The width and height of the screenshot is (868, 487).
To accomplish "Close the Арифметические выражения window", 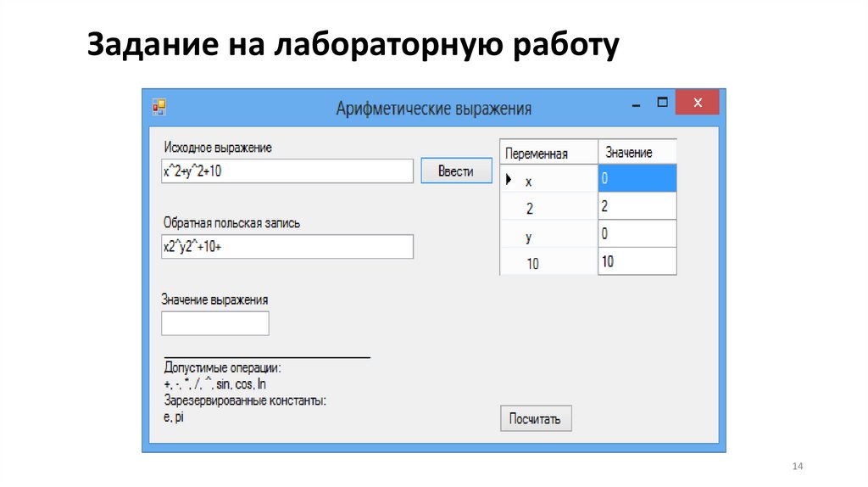I will coord(698,103).
